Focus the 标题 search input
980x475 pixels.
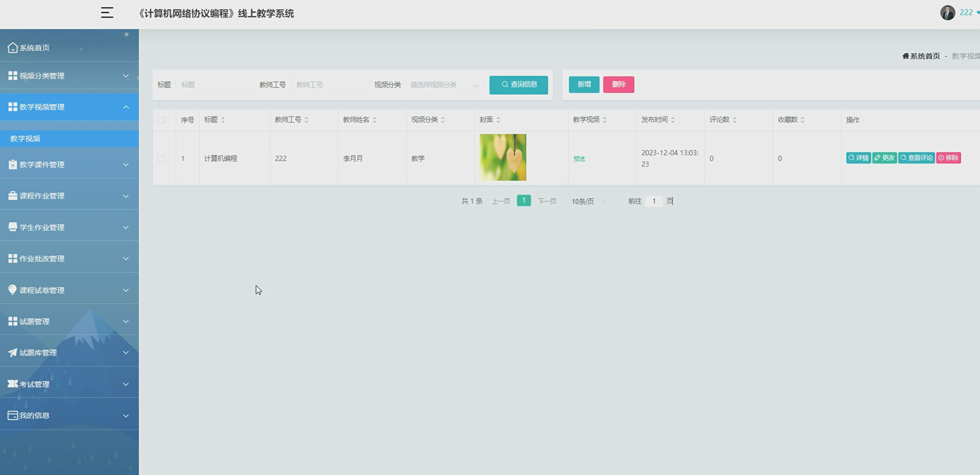click(215, 85)
